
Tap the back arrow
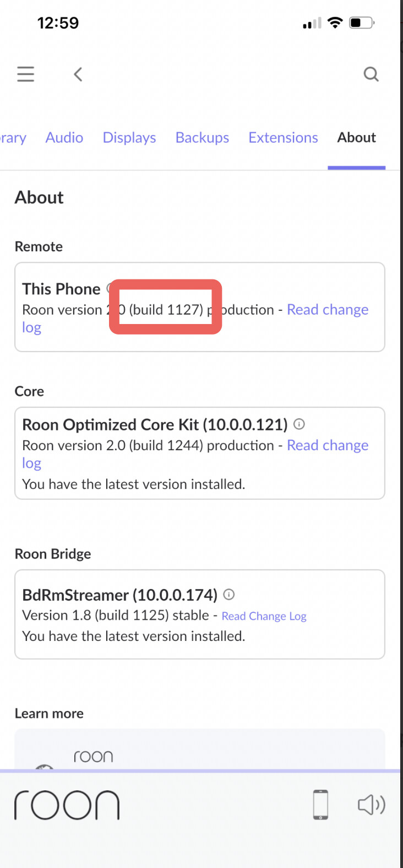click(x=78, y=74)
